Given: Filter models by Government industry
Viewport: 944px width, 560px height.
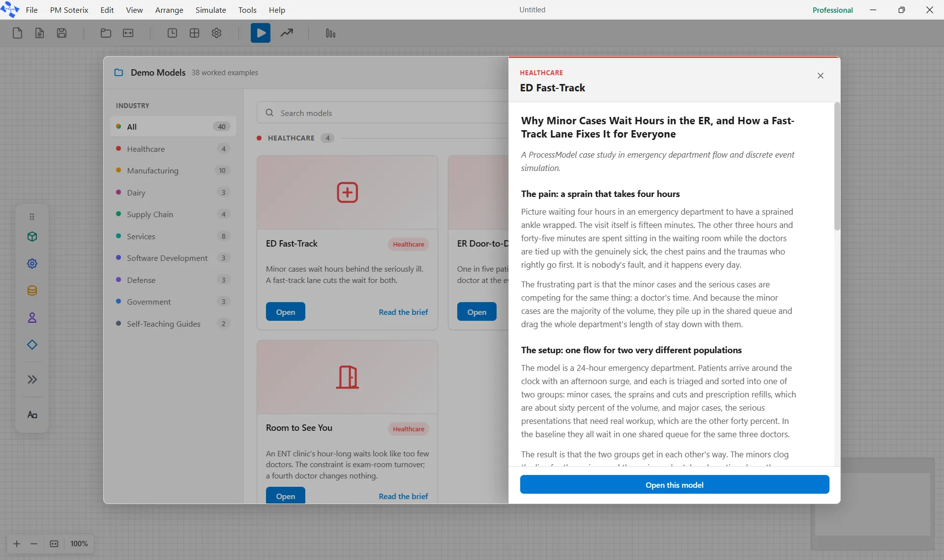Looking at the screenshot, I should coord(173,302).
